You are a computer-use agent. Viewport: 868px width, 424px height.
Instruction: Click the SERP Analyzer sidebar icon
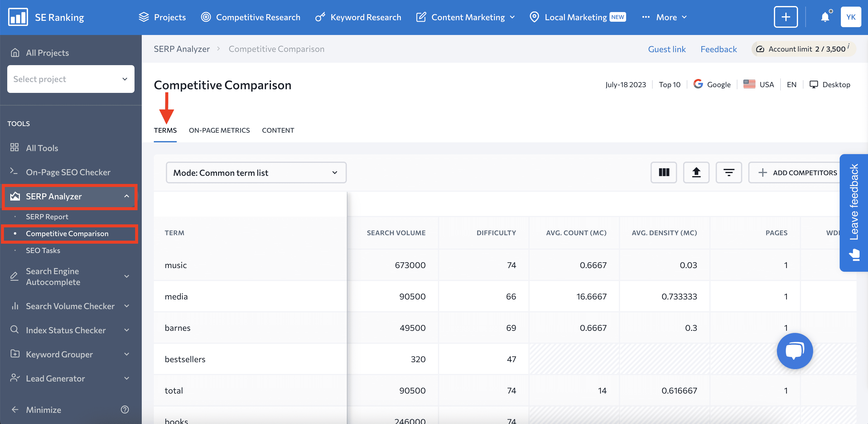tap(15, 196)
